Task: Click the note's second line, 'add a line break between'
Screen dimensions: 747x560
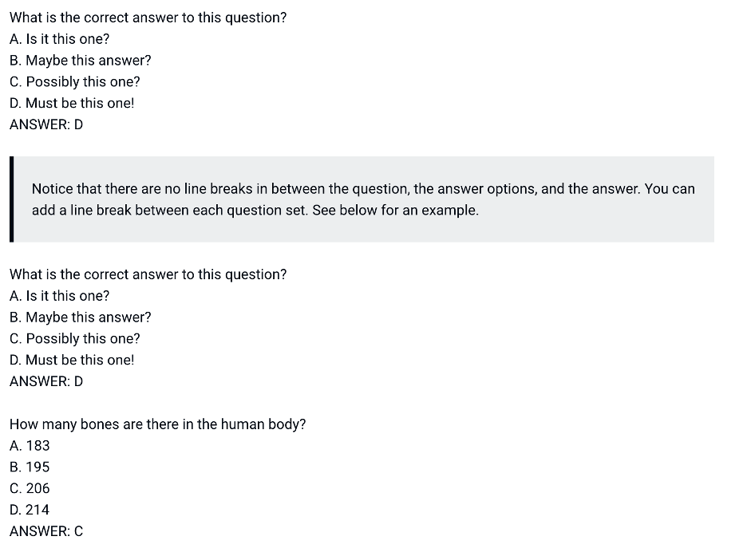Action: click(x=255, y=211)
